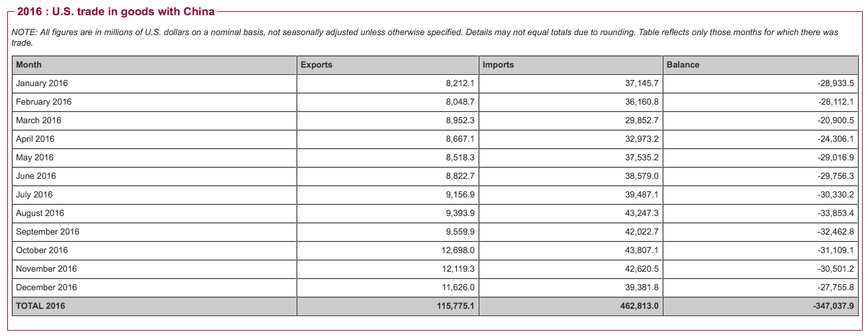Click April 2016 imports value 32,973.2

point(640,139)
